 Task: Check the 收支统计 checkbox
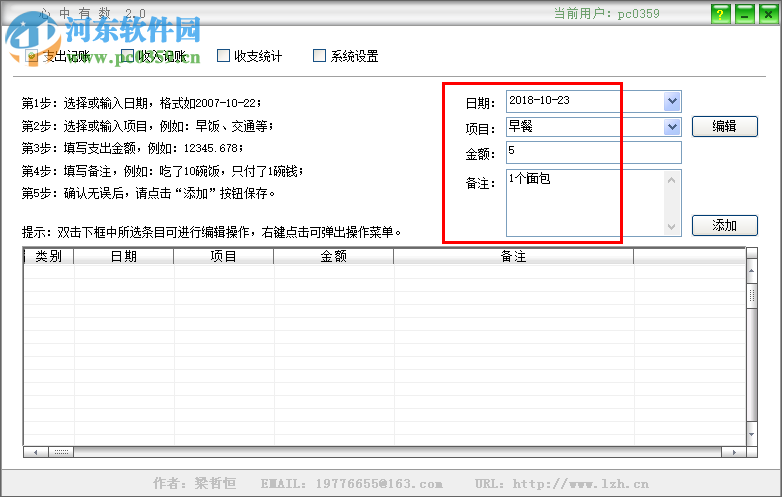[x=223, y=56]
